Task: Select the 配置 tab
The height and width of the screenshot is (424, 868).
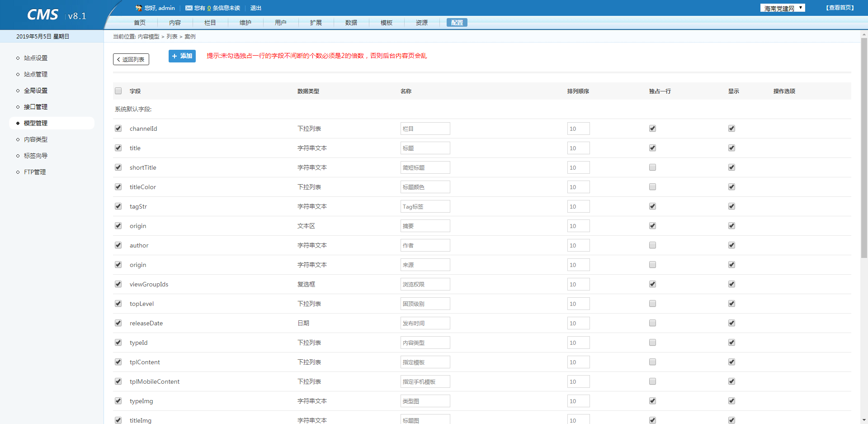Action: pos(457,23)
